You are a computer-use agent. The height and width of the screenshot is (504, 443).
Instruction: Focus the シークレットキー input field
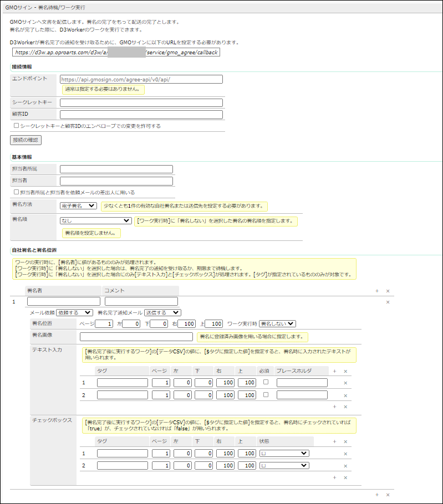point(141,103)
